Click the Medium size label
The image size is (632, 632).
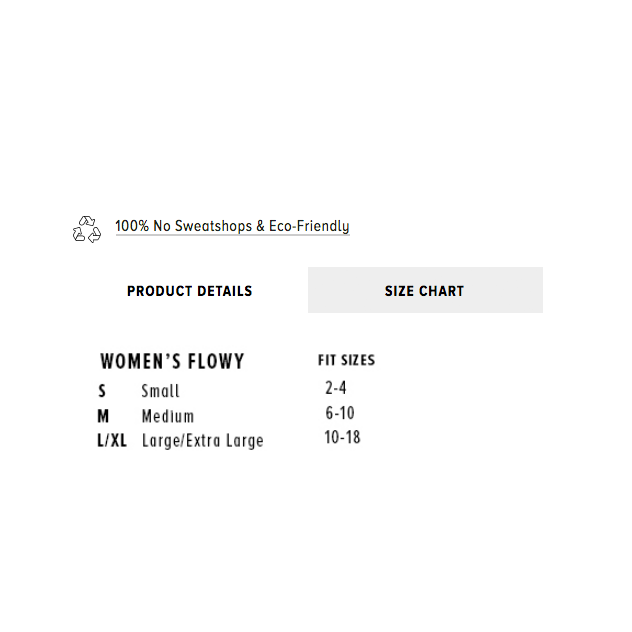click(168, 416)
